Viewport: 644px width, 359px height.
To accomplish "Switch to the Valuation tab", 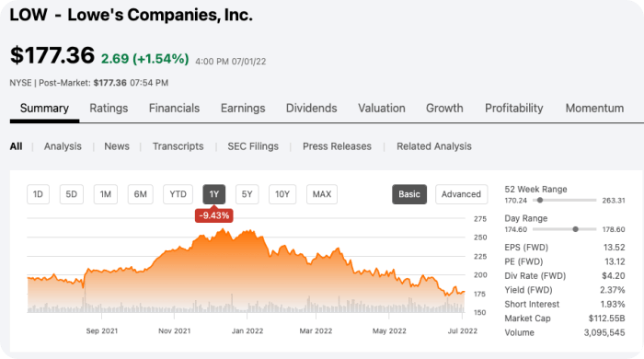I will (x=382, y=109).
